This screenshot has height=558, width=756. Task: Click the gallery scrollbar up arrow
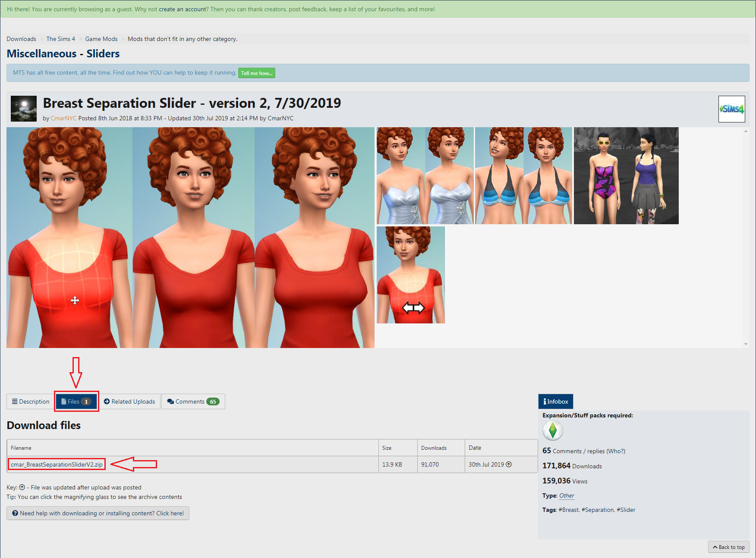[x=746, y=131]
